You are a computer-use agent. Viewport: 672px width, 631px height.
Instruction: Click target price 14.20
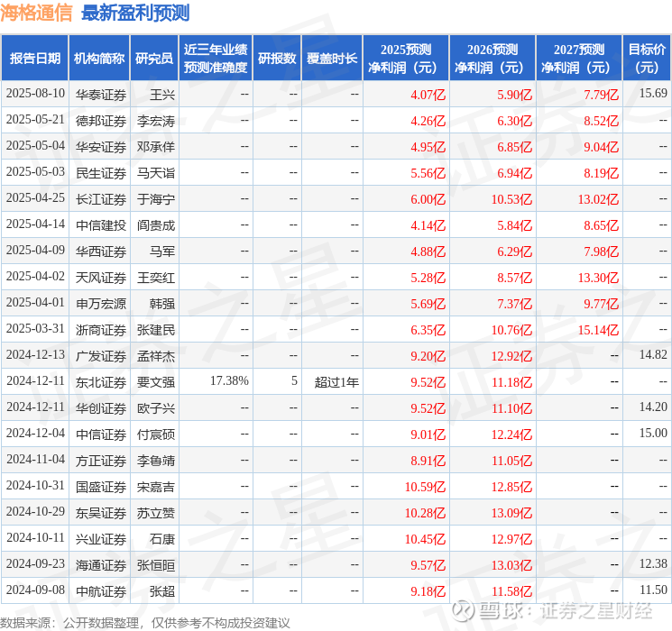coord(653,407)
